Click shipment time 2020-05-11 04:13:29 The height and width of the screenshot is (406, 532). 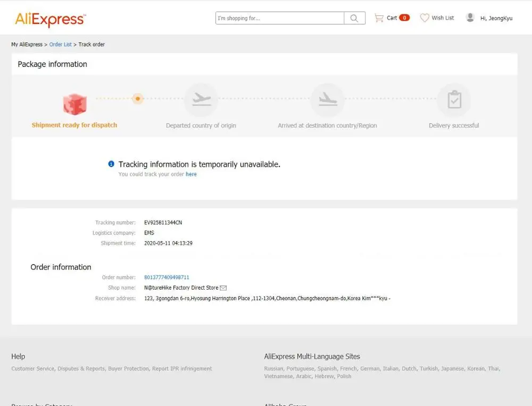pos(168,243)
